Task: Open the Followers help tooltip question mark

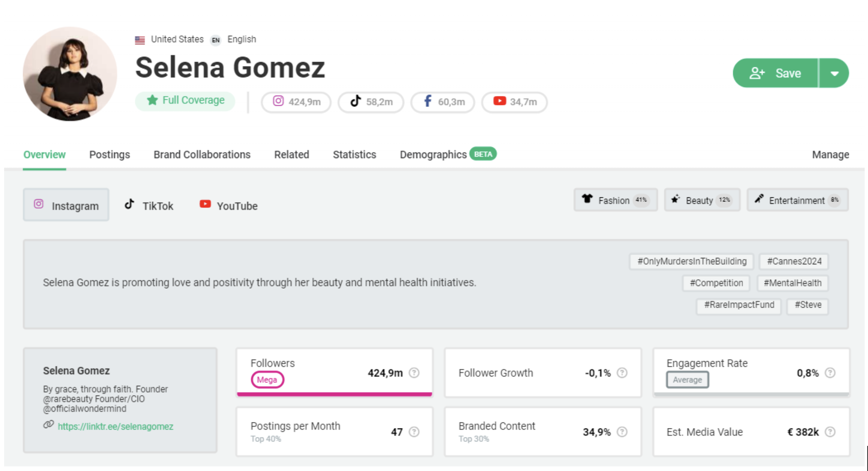Action: click(x=413, y=373)
